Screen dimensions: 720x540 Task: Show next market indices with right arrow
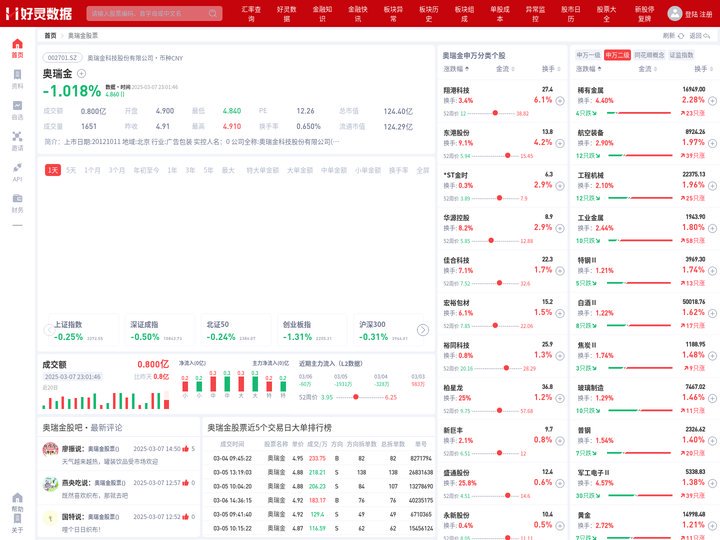point(423,330)
